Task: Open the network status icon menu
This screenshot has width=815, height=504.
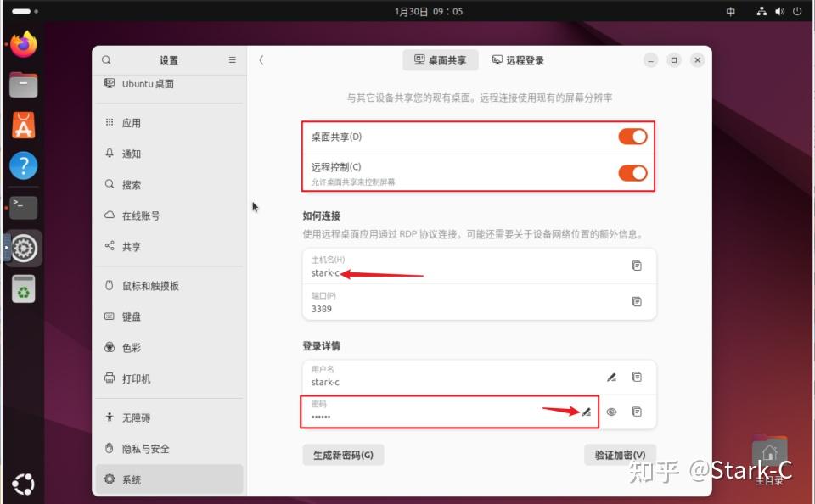Action: click(x=762, y=11)
